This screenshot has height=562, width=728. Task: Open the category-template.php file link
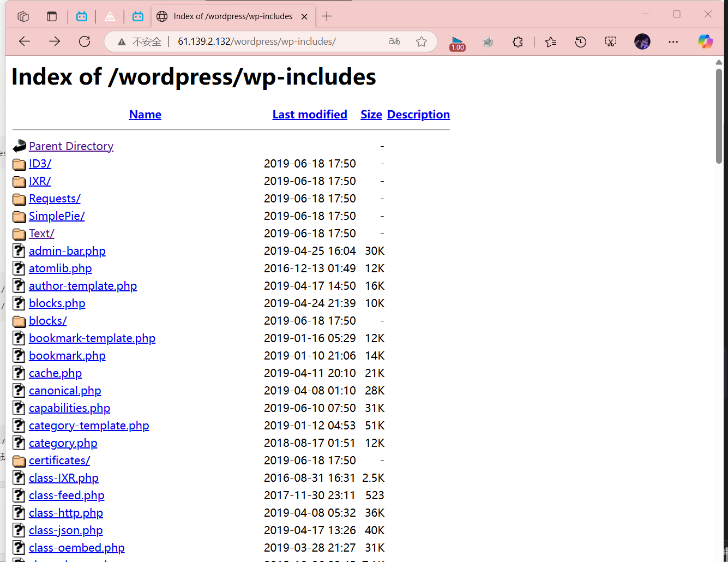click(x=89, y=426)
